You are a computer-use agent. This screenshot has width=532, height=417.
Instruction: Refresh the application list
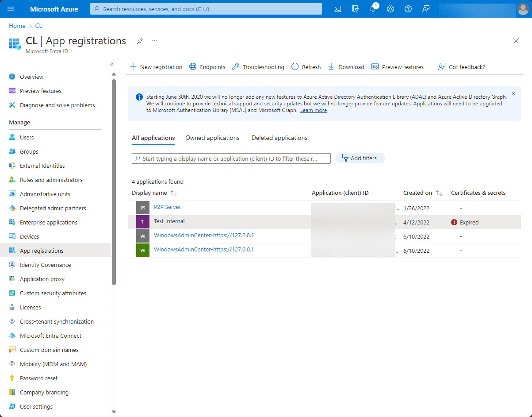pos(306,67)
